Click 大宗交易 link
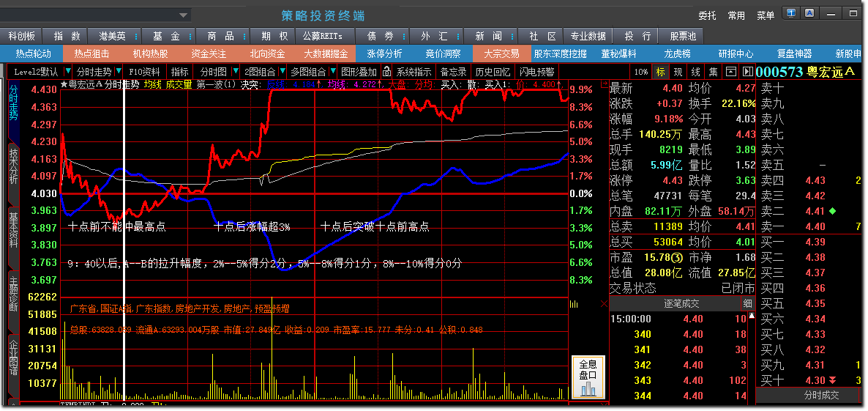868x411 pixels. [x=501, y=53]
